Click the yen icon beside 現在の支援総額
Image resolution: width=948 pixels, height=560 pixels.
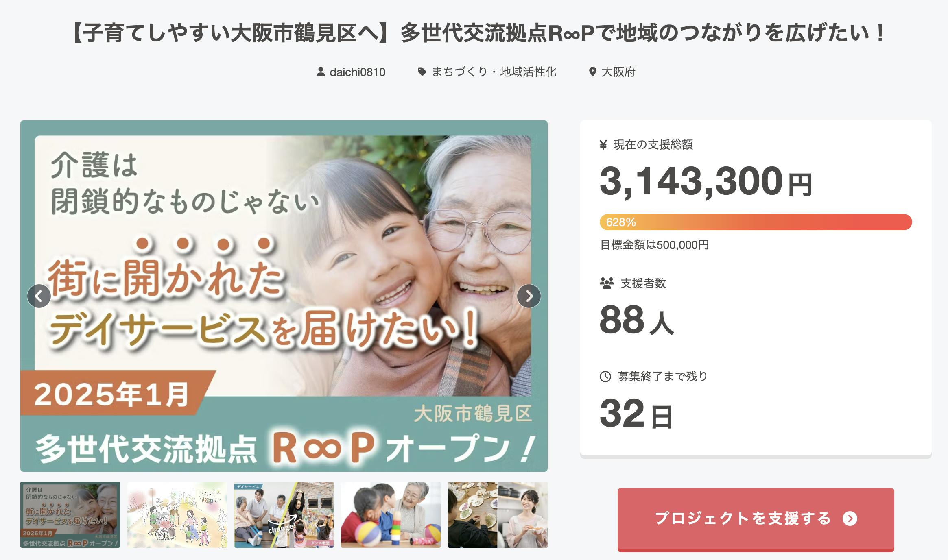pyautogui.click(x=603, y=145)
